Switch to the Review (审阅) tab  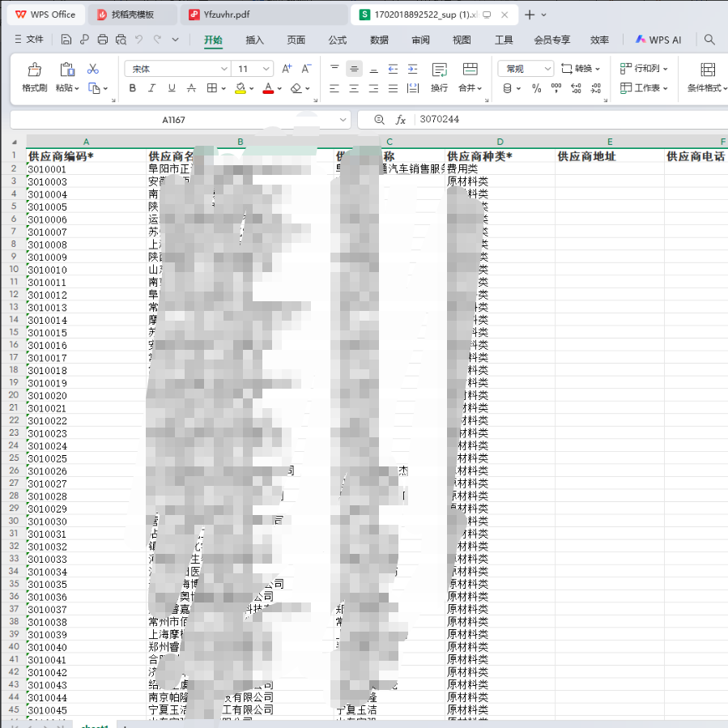click(420, 40)
